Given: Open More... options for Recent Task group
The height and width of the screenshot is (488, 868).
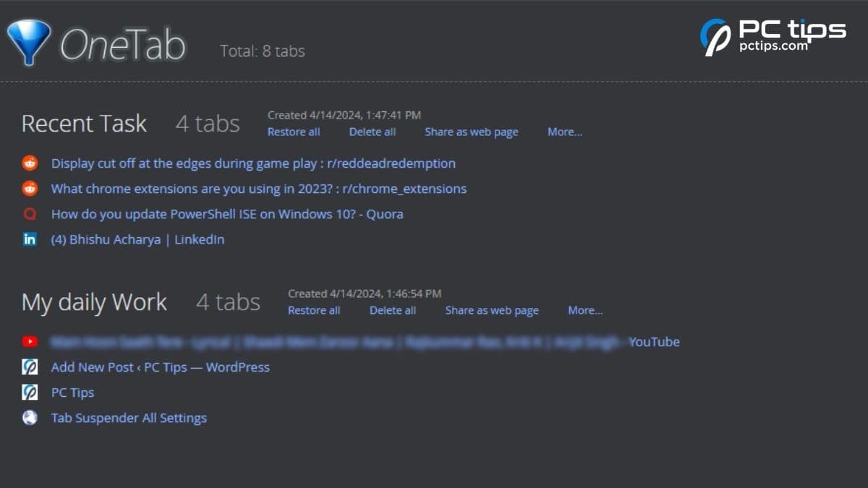Looking at the screenshot, I should 564,132.
